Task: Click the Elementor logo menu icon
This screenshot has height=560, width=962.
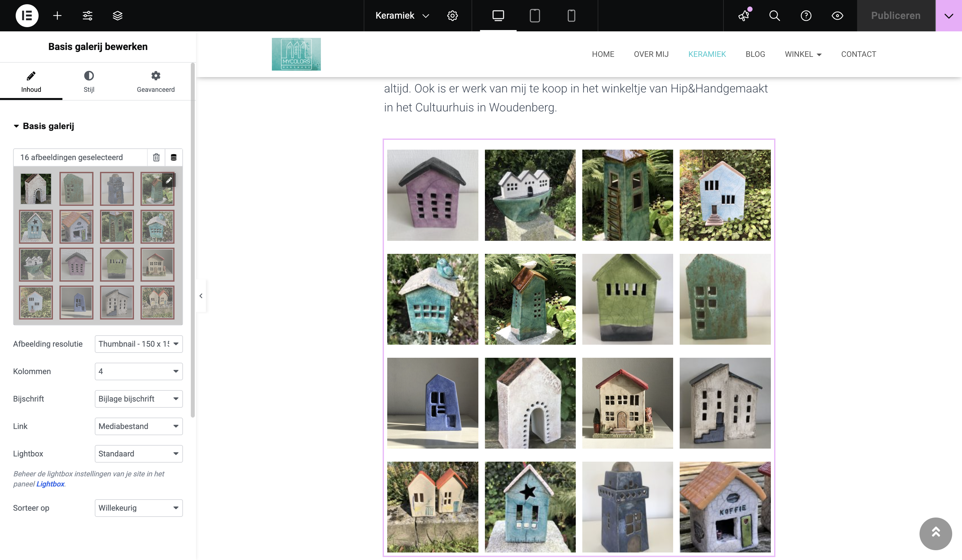Action: tap(27, 16)
